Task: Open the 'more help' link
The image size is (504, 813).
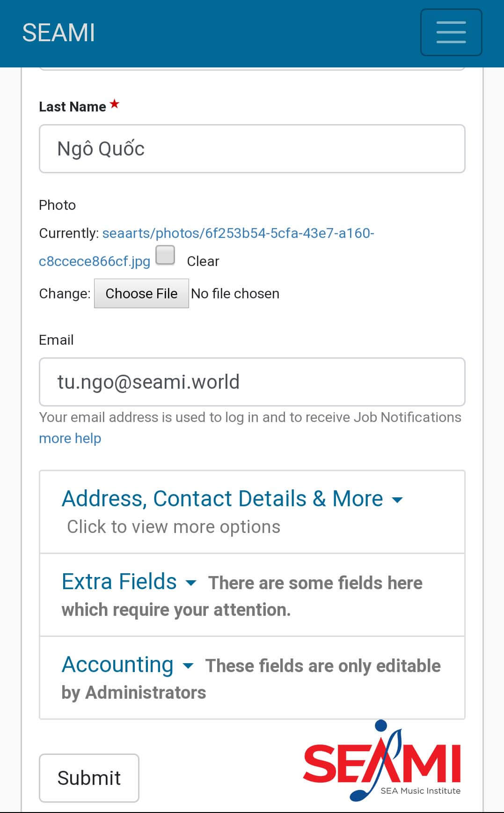Action: click(x=70, y=438)
